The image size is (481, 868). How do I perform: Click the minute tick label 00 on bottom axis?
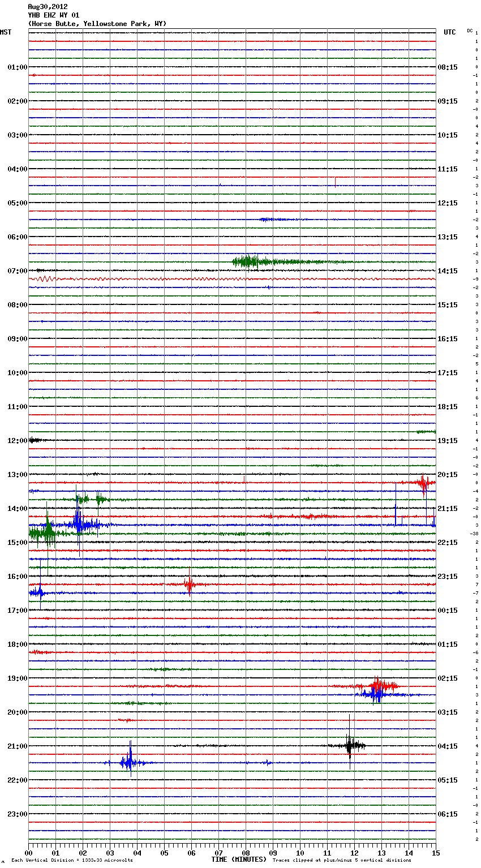tap(28, 853)
